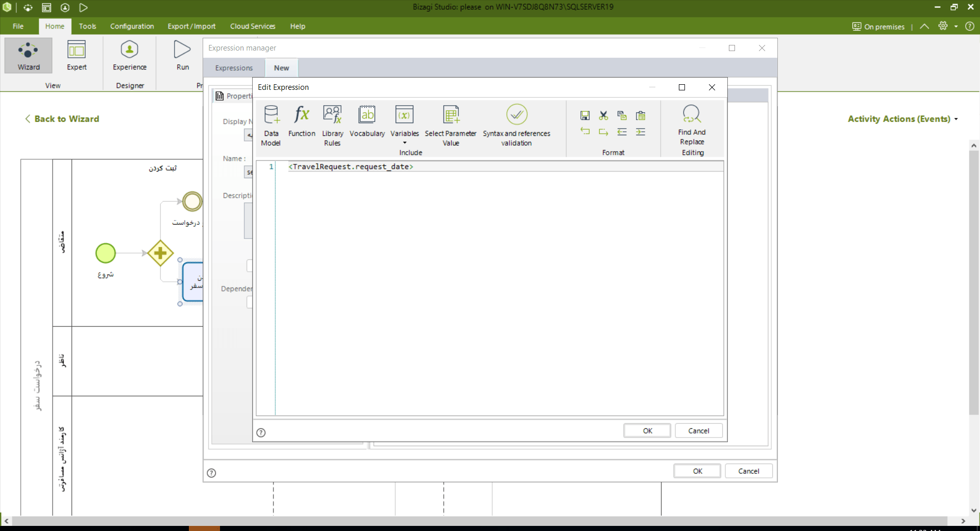
Task: Click the vertical scrollbar of the diagram
Action: pyautogui.click(x=973, y=282)
